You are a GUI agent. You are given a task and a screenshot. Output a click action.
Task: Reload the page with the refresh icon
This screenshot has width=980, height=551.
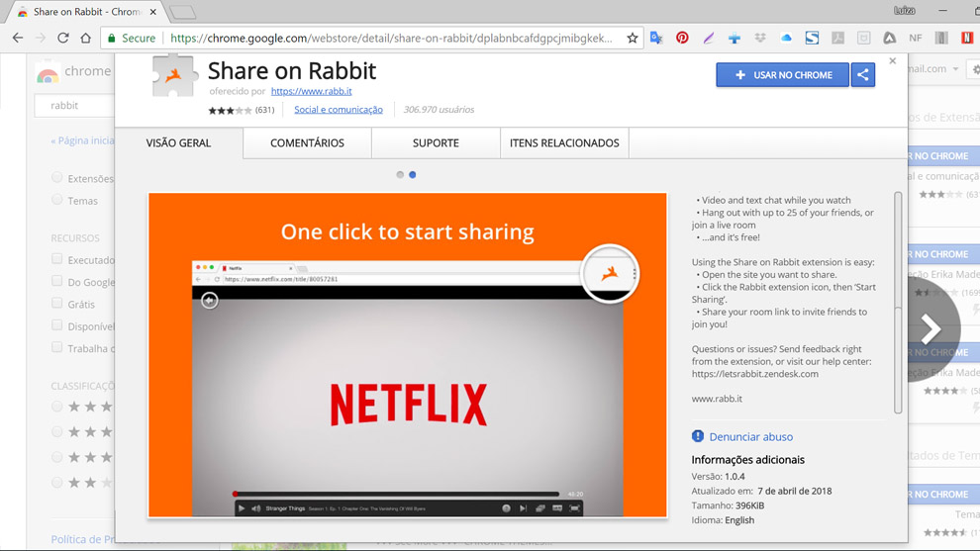coord(63,39)
